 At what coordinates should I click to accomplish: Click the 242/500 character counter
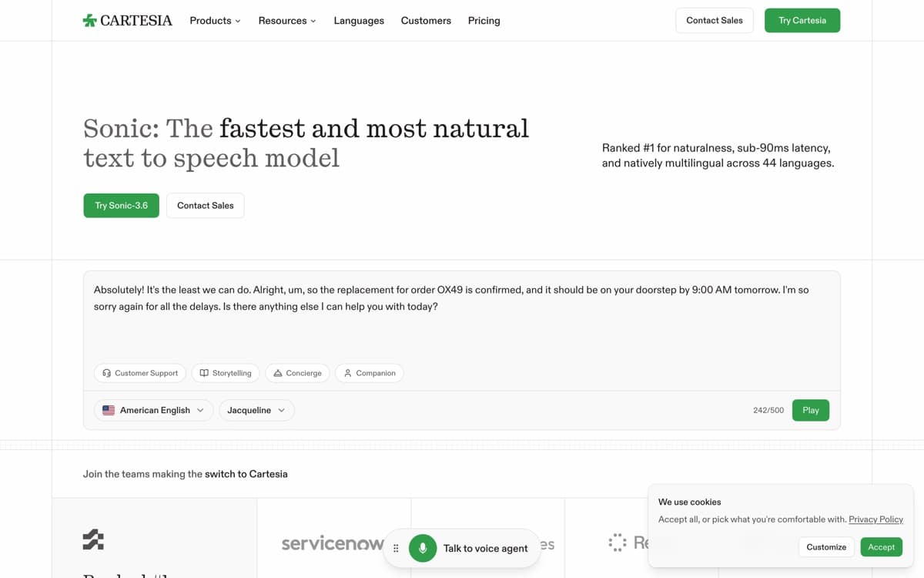[768, 410]
